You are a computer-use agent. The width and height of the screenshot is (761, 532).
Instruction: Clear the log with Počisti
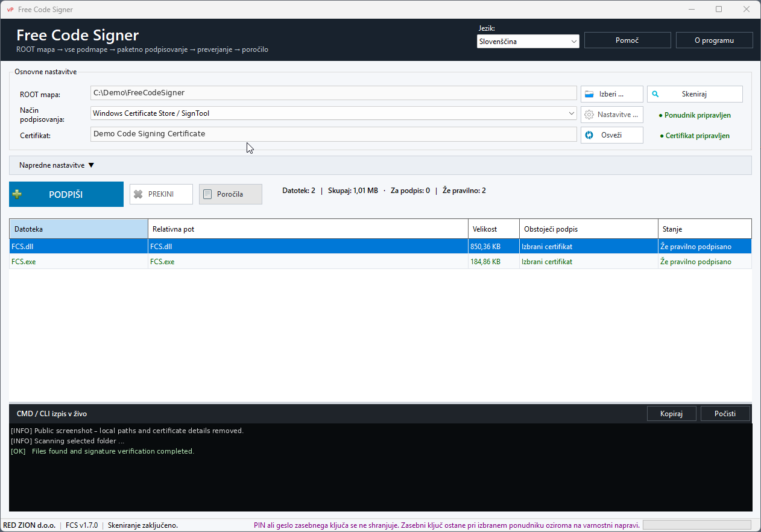tap(725, 414)
